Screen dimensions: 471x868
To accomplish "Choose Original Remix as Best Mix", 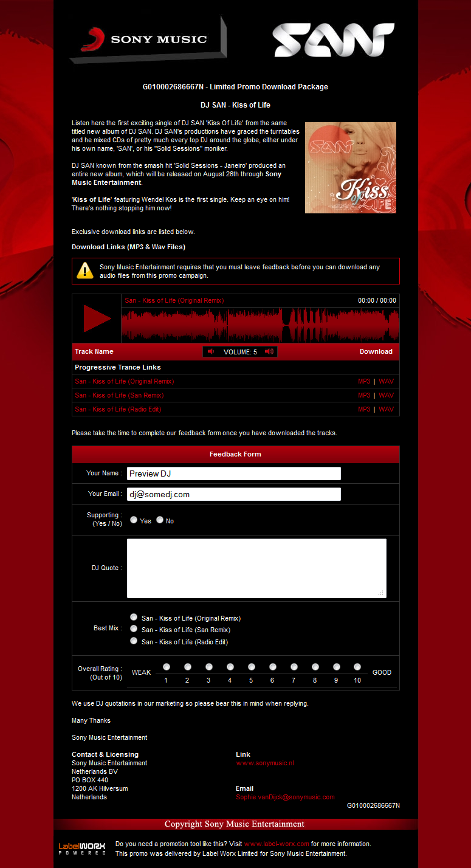I will 134,617.
